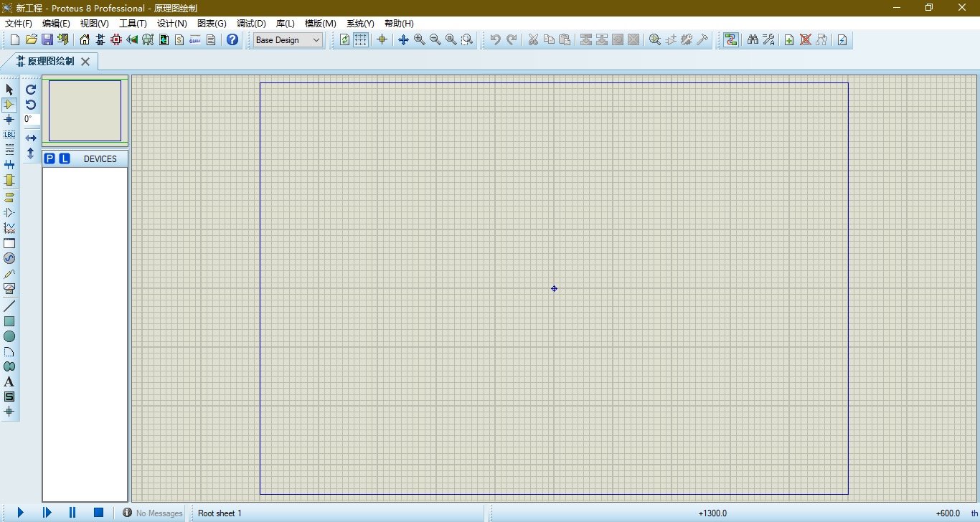980x522 pixels.
Task: Open the 视图(V) menu
Action: [94, 24]
